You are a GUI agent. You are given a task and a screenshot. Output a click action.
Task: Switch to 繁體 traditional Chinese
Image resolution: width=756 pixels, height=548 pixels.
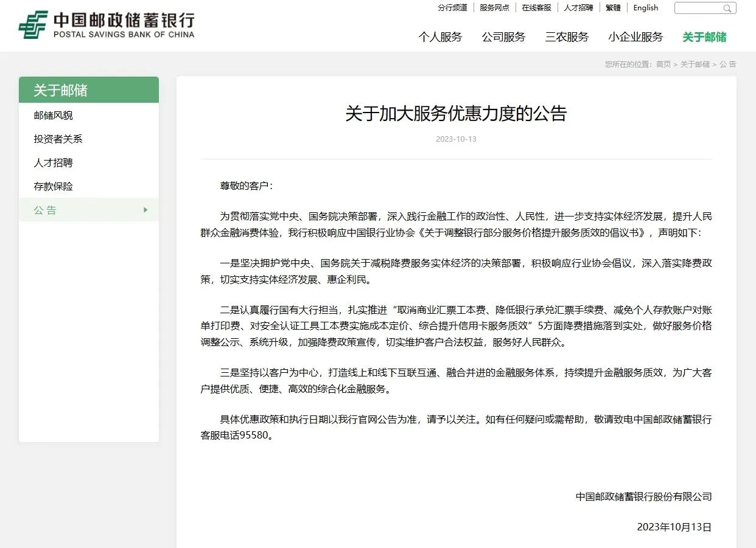(613, 8)
